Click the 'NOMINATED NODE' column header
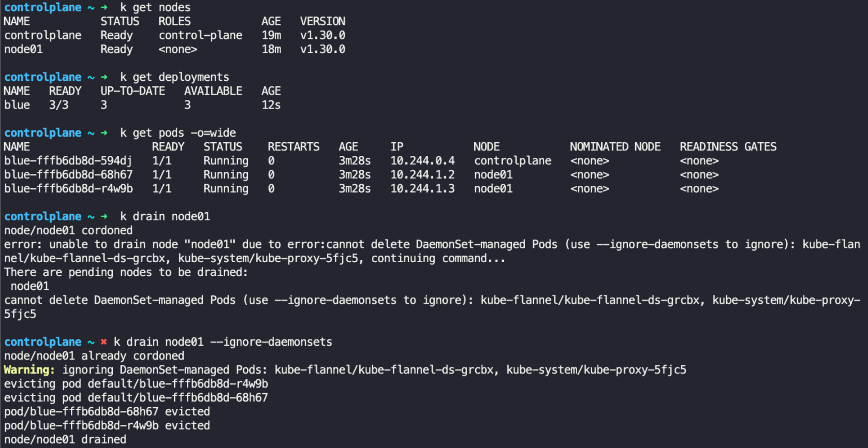Image resolution: width=868 pixels, height=448 pixels. (x=615, y=147)
